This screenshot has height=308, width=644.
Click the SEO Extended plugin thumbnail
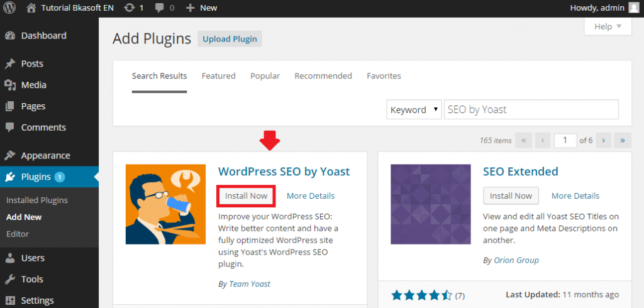coord(430,204)
